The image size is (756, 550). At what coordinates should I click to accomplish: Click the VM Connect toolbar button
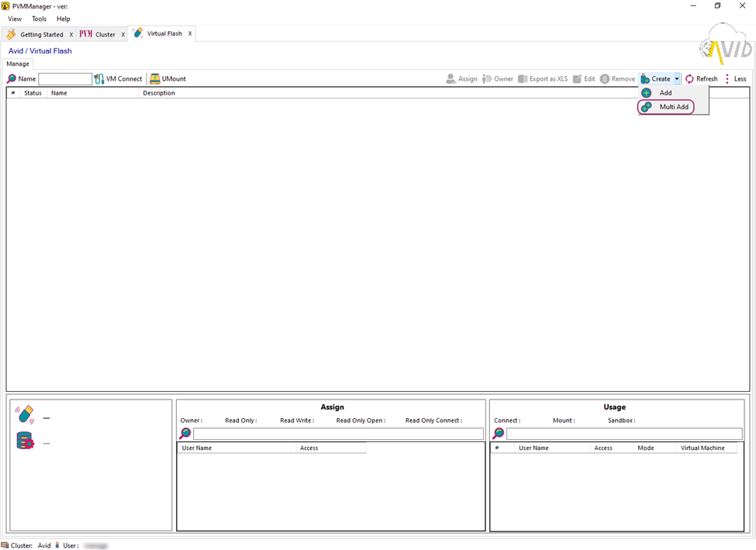[x=118, y=78]
